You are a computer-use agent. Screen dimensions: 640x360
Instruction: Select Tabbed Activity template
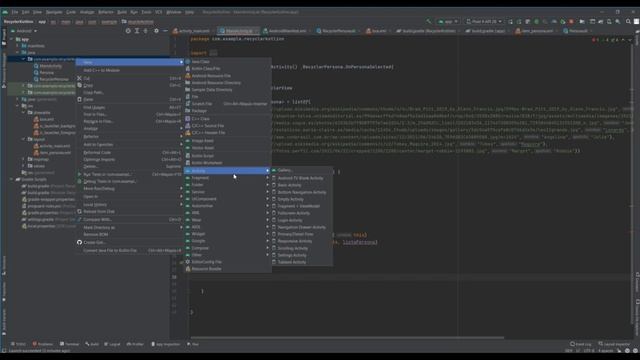[302, 262]
